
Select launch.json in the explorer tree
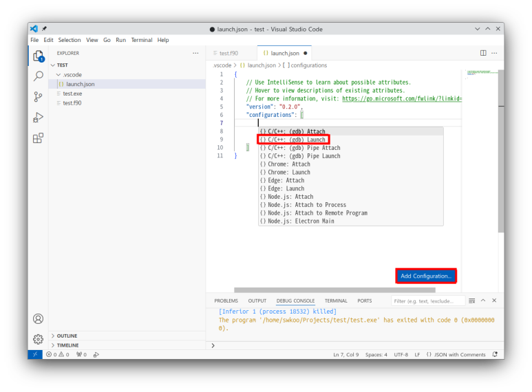[127, 84]
